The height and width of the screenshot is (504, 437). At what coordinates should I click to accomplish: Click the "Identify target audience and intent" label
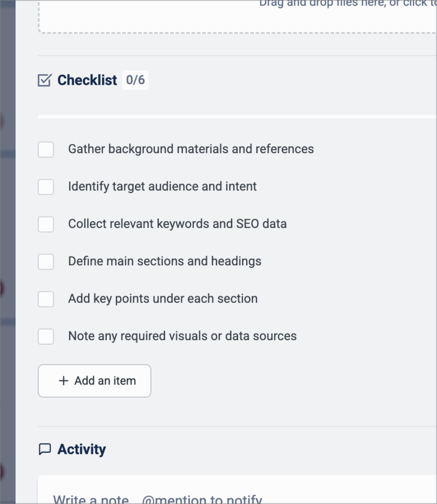162,187
